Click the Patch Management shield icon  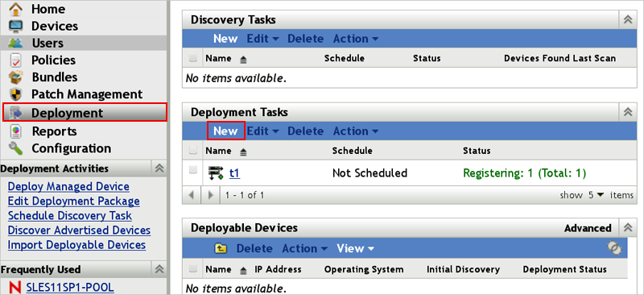pos(15,94)
